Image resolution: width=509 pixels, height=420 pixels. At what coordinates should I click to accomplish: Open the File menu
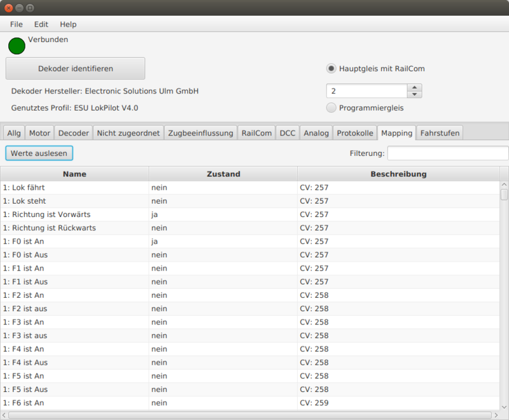(x=15, y=24)
